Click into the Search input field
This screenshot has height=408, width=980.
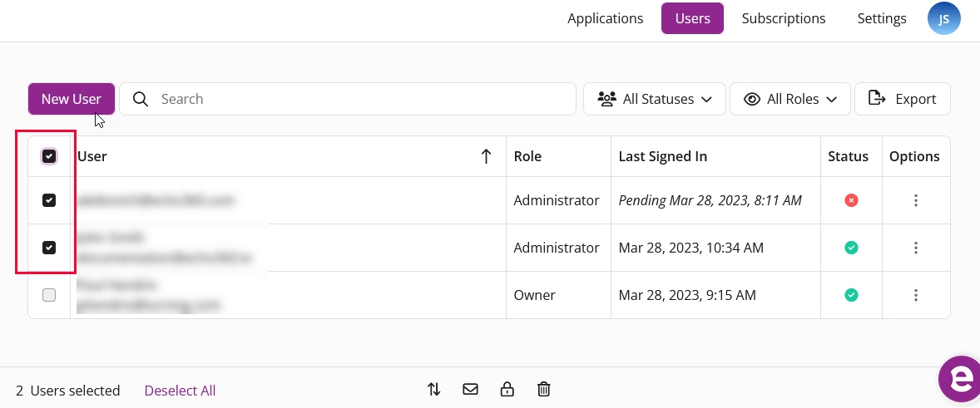348,99
